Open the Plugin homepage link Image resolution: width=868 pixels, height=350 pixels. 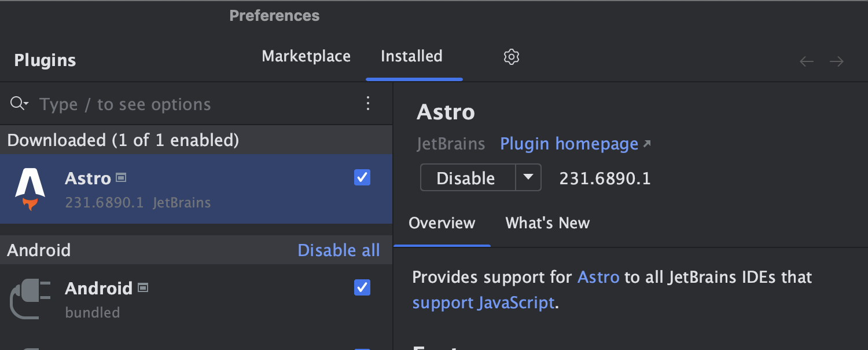coord(569,144)
